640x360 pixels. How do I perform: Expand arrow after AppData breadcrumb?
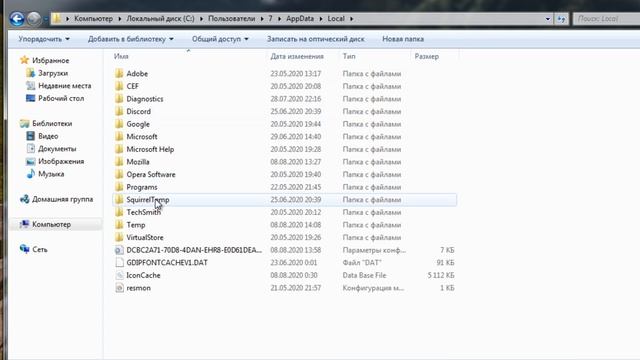(321, 19)
